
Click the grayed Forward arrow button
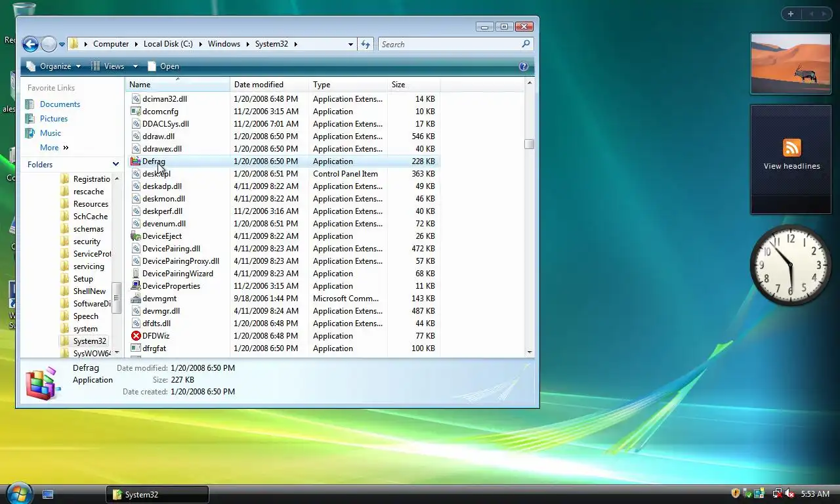tap(49, 44)
